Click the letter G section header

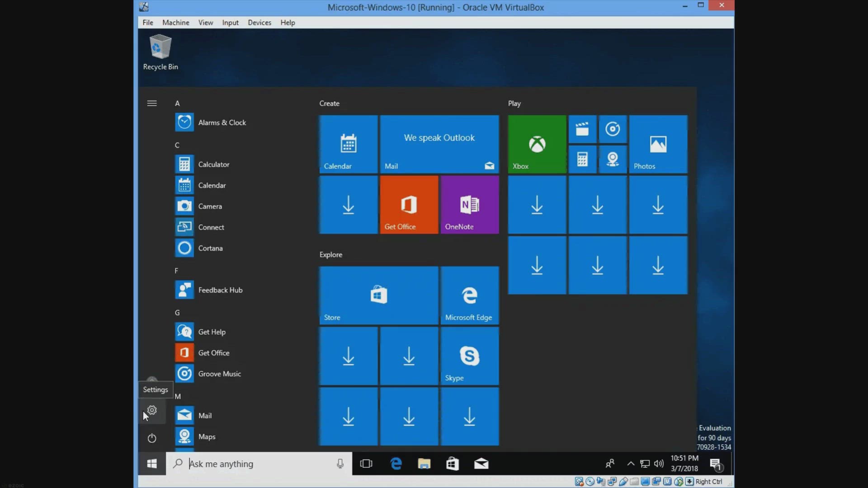177,313
